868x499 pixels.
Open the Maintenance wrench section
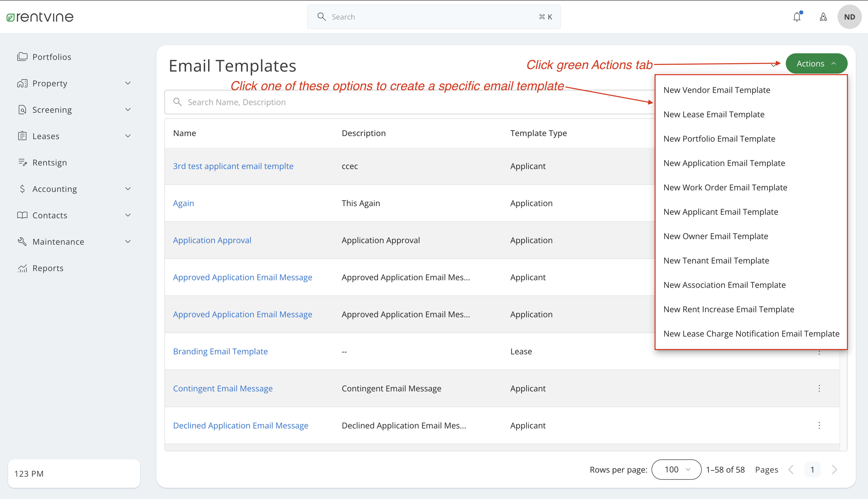[x=58, y=241]
